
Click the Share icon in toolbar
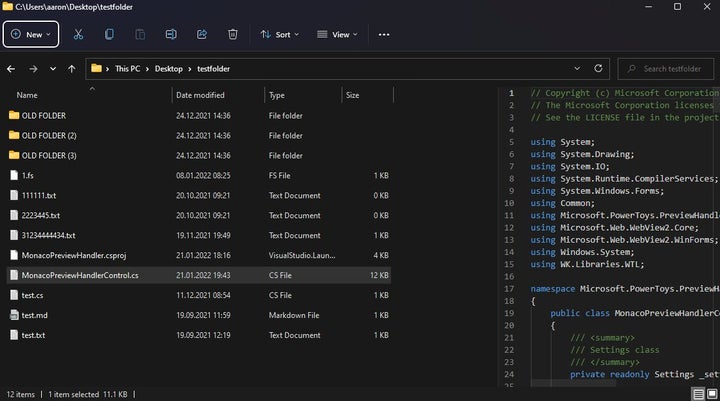pyautogui.click(x=202, y=34)
